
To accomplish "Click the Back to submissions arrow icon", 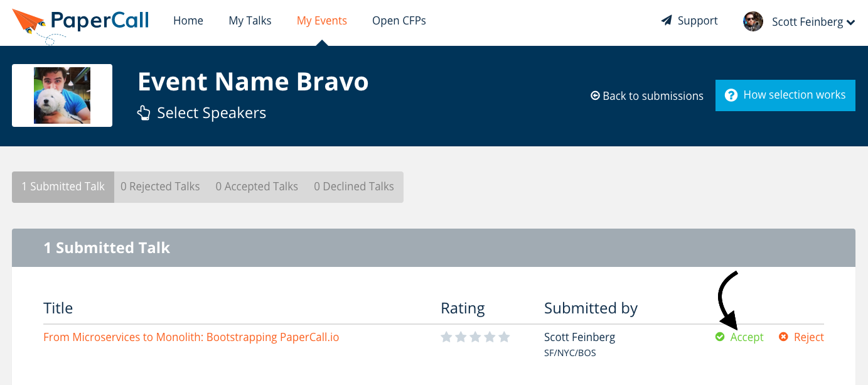I will click(x=595, y=95).
